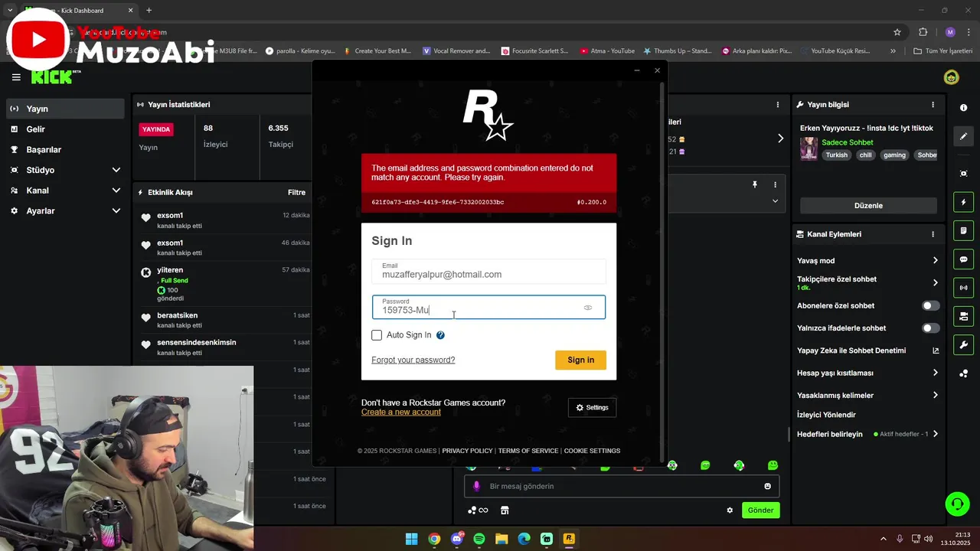Open the green headset support button
Screen dimensions: 980x551
(x=957, y=504)
